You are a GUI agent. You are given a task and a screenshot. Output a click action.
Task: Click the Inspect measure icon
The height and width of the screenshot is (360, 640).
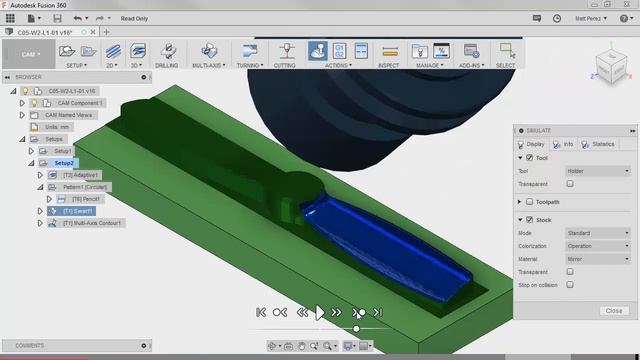click(390, 51)
